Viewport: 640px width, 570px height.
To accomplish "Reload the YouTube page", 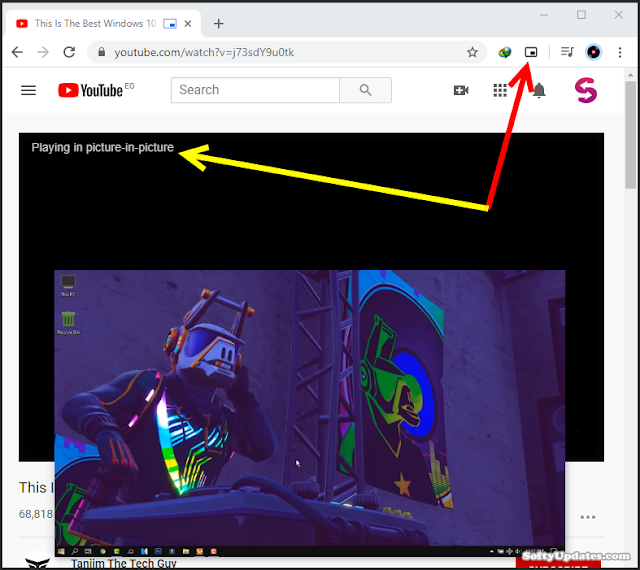I will [x=69, y=52].
